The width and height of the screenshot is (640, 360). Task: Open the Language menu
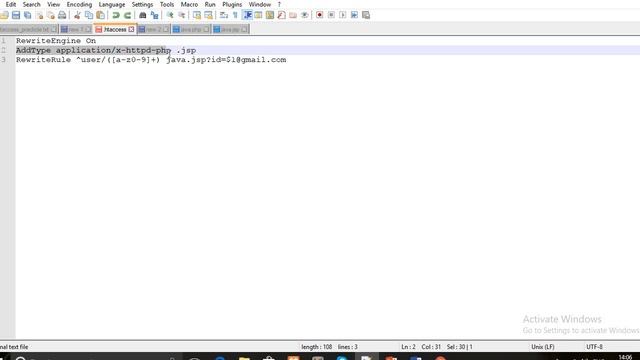pyautogui.click(x=112, y=4)
